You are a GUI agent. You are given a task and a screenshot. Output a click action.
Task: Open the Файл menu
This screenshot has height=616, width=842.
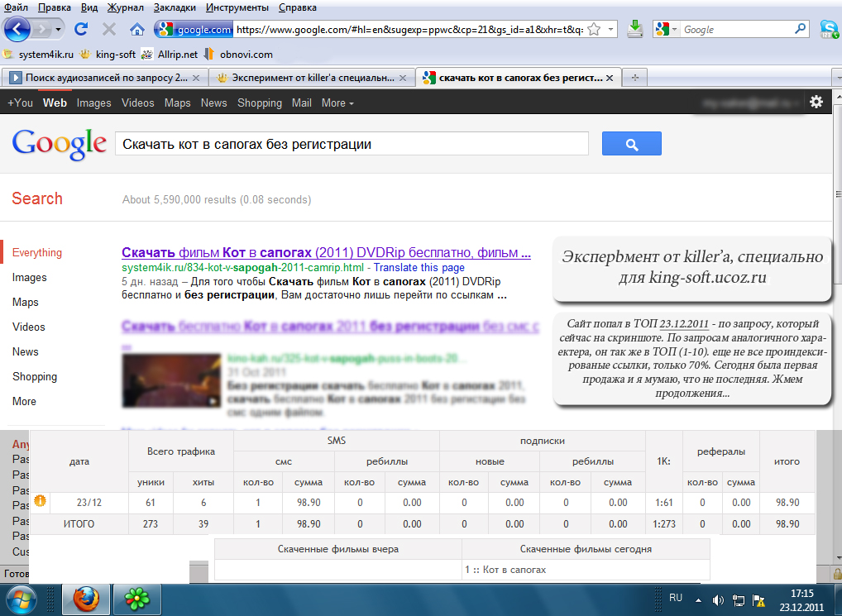pyautogui.click(x=16, y=7)
